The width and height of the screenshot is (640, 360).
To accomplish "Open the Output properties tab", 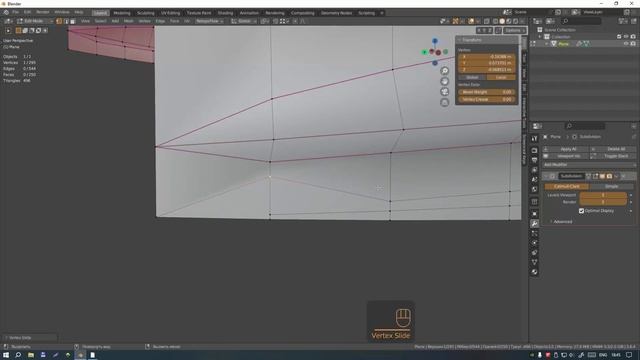I will click(534, 160).
